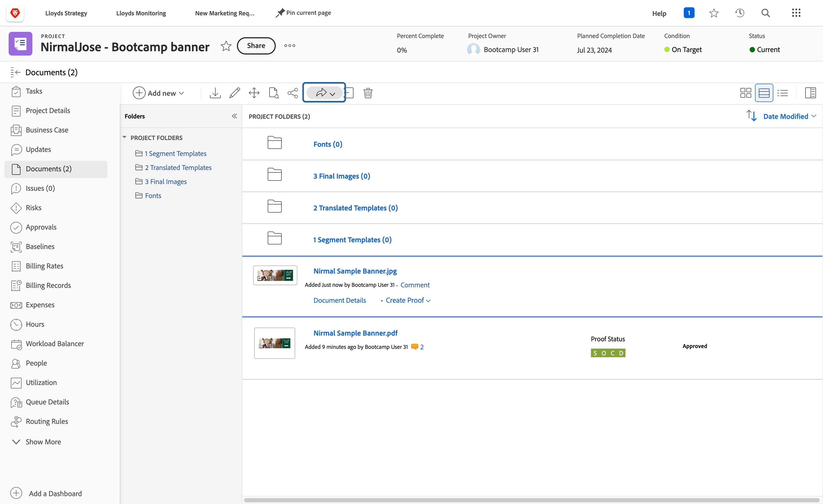Toggle the summary side panel icon
The image size is (823, 504).
(x=810, y=93)
